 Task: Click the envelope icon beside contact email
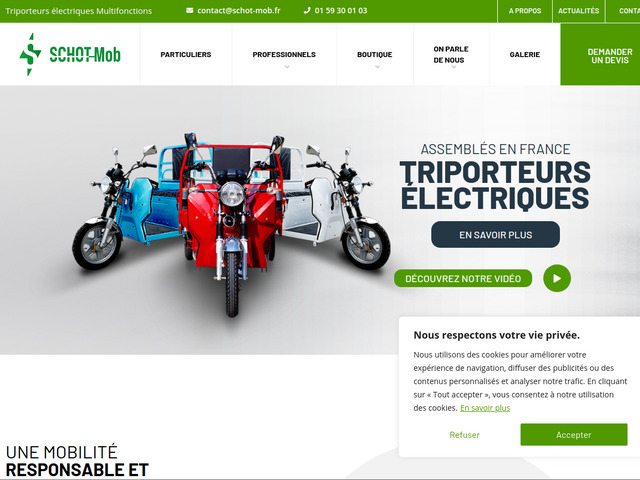189,11
